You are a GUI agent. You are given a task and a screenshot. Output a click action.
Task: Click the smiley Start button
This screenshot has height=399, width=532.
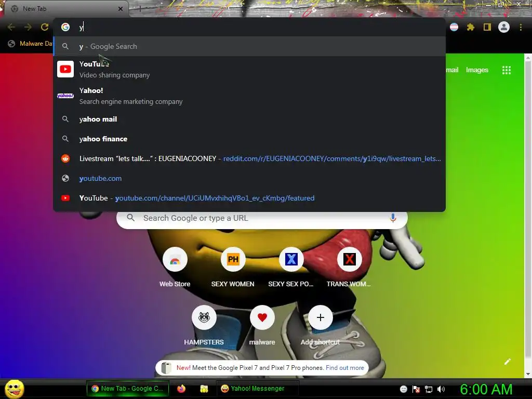tap(14, 389)
